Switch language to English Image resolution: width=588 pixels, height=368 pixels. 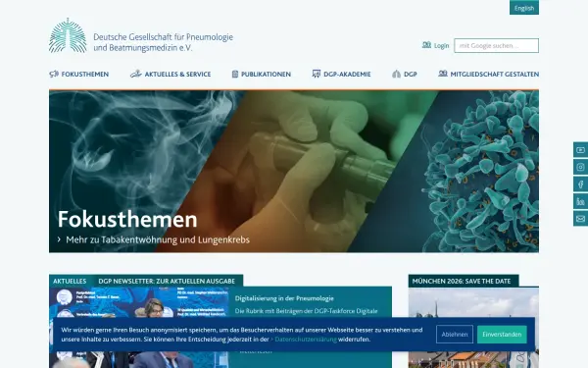[524, 8]
